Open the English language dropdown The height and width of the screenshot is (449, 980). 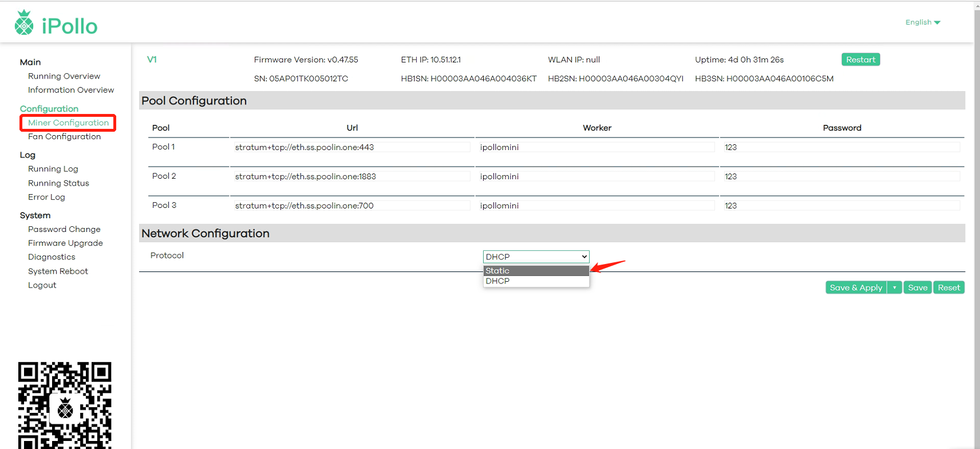coord(922,22)
